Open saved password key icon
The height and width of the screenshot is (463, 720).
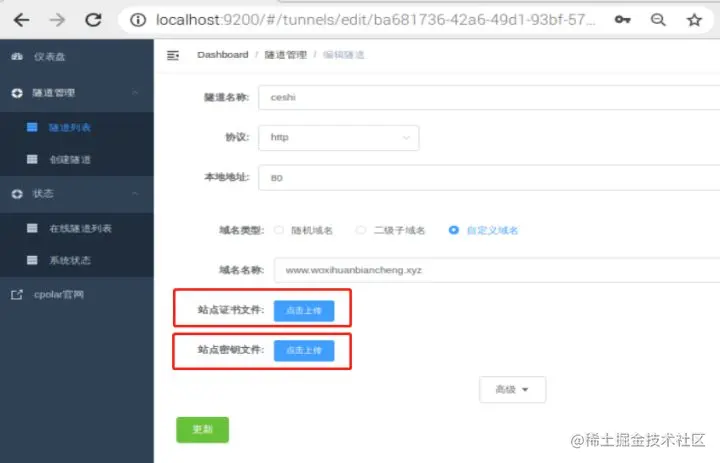coord(622,20)
